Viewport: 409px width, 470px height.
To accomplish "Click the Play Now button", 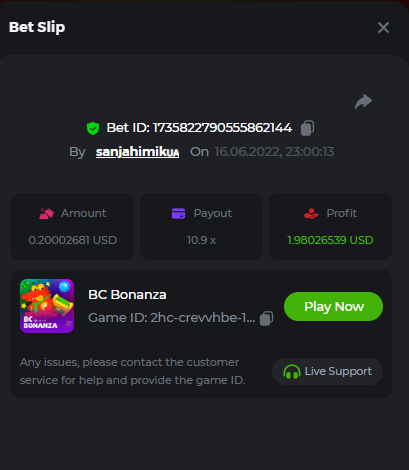I will tap(333, 307).
